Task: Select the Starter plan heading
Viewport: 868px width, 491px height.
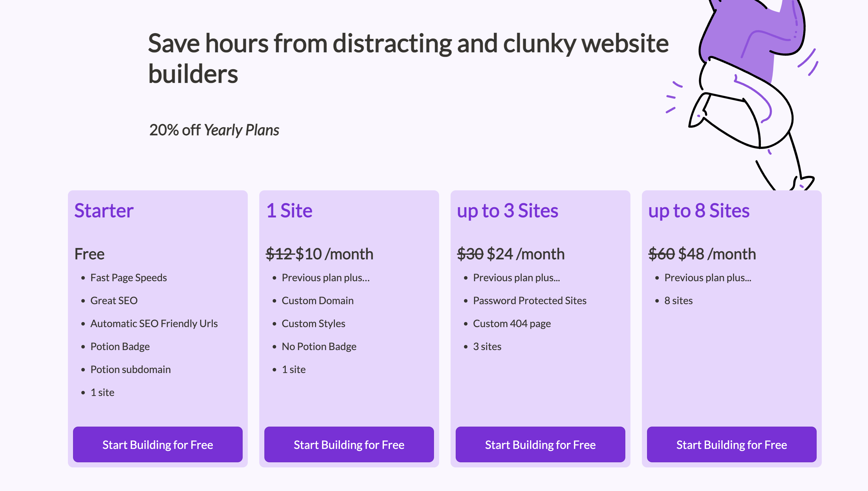Action: tap(104, 210)
